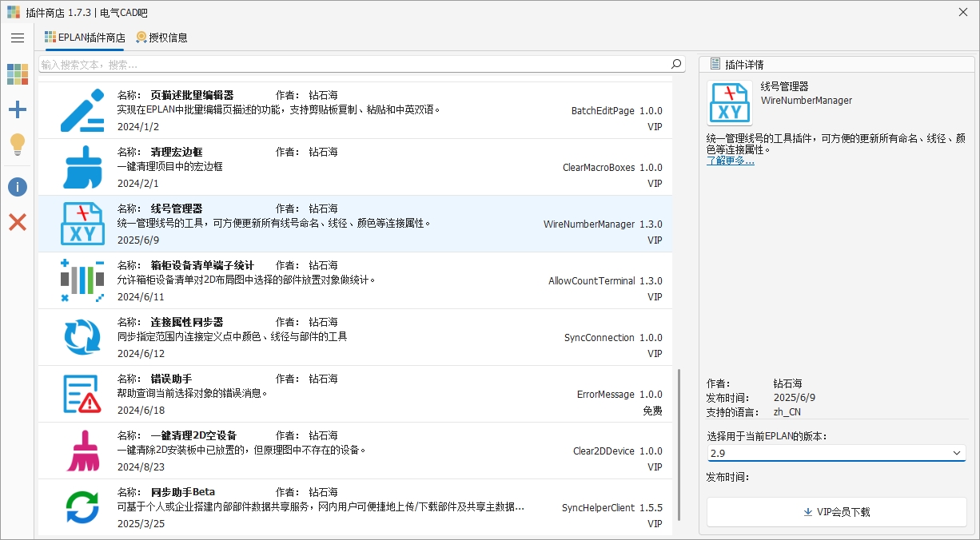Image resolution: width=980 pixels, height=540 pixels.
Task: Click 支持的语言 zh_CN value
Action: (787, 412)
